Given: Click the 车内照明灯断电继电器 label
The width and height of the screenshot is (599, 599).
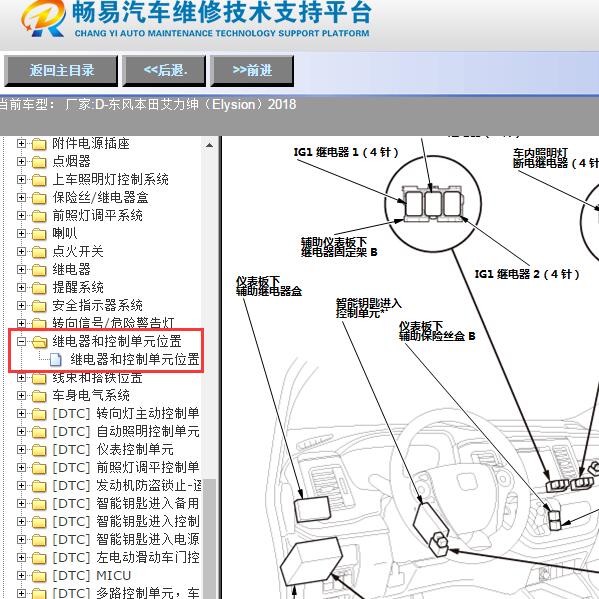Looking at the screenshot, I should coord(556,158).
